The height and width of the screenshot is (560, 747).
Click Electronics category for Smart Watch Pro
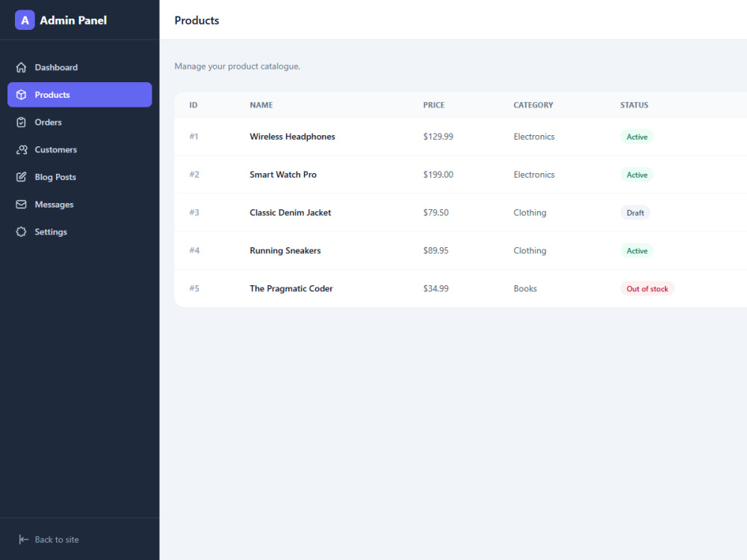pyautogui.click(x=533, y=175)
